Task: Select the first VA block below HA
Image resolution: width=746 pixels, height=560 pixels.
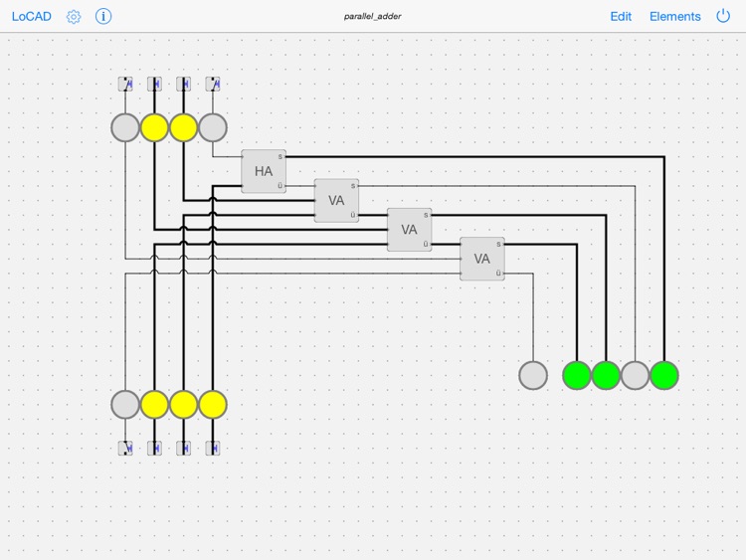Action: (x=336, y=200)
